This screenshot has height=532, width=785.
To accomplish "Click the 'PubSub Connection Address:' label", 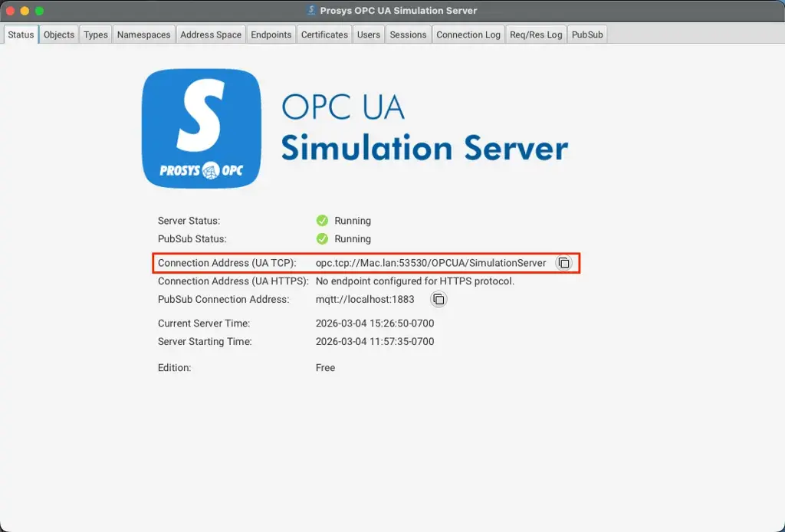I will pos(224,299).
